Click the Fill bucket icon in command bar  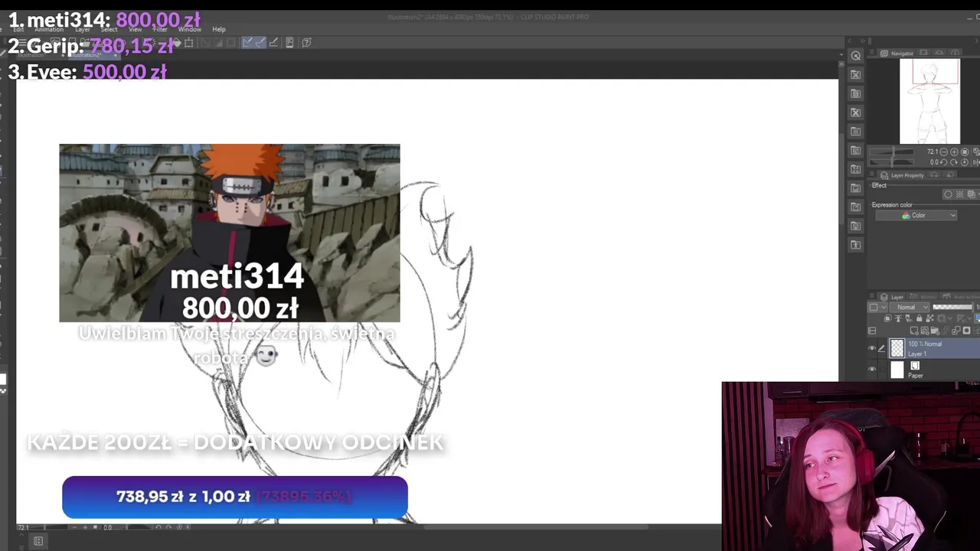coord(177,43)
